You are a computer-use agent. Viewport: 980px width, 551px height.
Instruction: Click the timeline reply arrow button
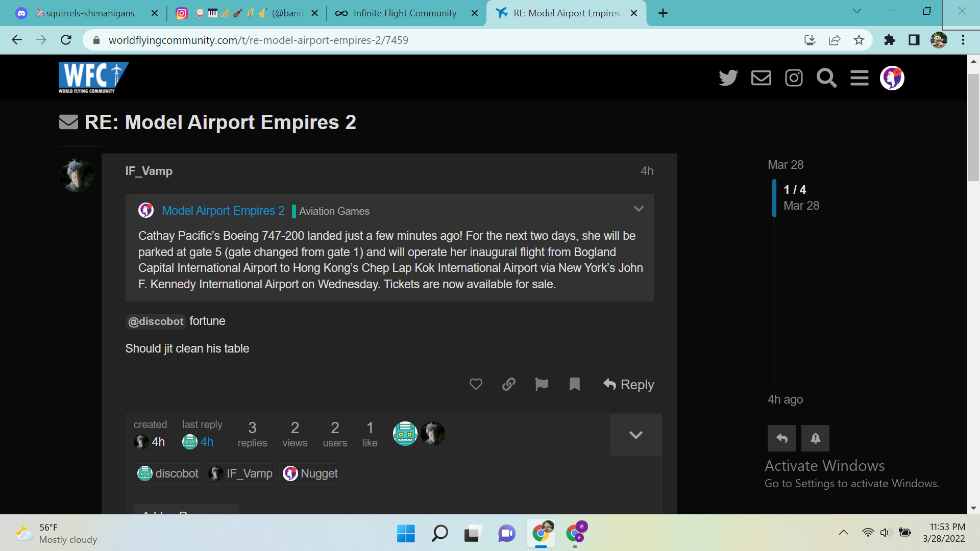(781, 438)
